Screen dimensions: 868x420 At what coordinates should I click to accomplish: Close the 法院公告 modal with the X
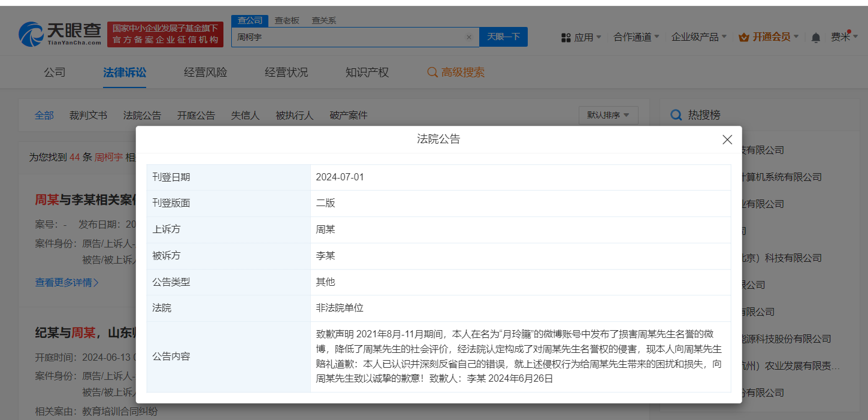pos(727,140)
